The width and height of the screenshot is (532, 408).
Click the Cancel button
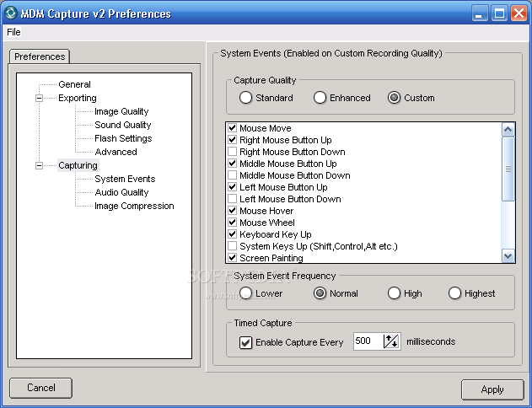[40, 388]
